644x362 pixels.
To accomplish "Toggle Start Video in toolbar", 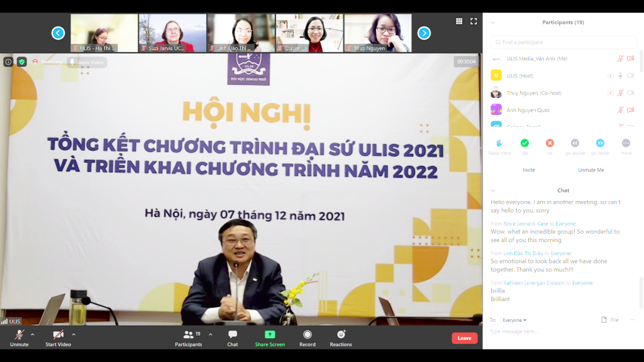I will click(x=58, y=338).
